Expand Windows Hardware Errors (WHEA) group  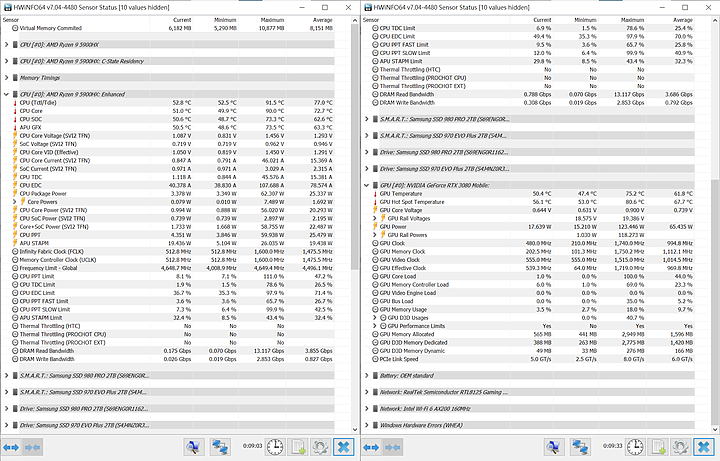click(366, 425)
